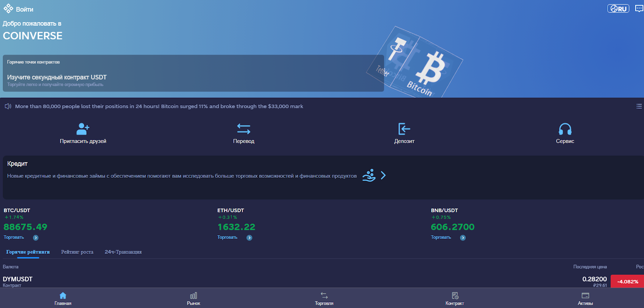
Task: Switch to 24ч-Транзакция tab
Action: pyautogui.click(x=123, y=252)
